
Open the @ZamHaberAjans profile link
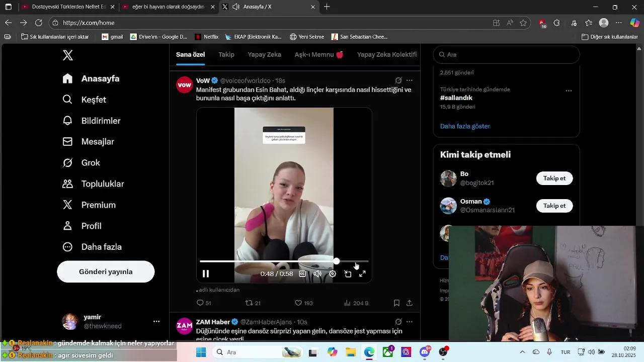click(266, 322)
